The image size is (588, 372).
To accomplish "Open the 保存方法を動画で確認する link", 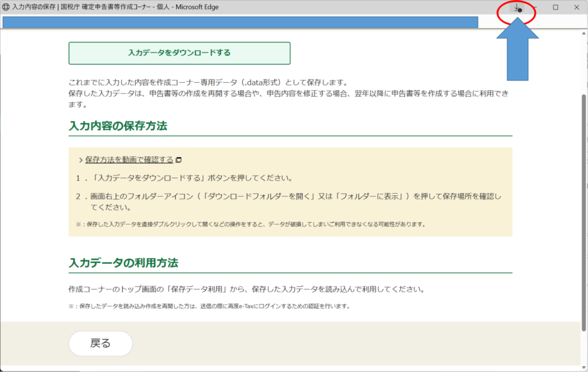I will coord(129,159).
